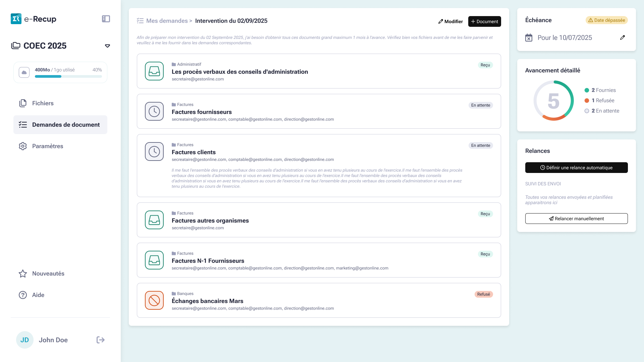Image resolution: width=644 pixels, height=362 pixels.
Task: Open the Fichiers menu item
Action: 43,103
